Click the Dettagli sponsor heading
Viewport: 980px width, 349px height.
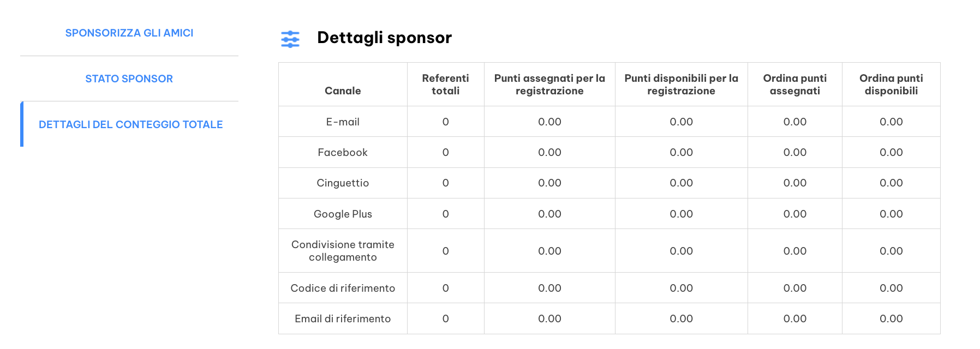pos(384,38)
